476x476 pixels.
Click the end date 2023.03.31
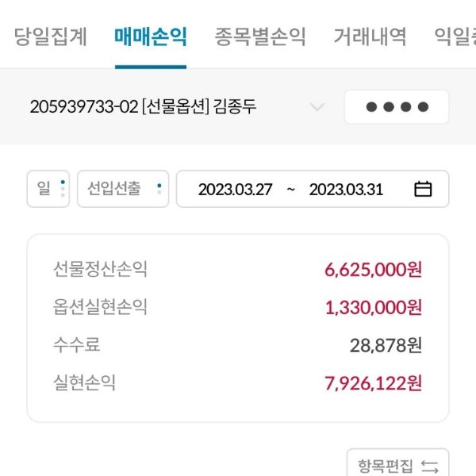(346, 190)
